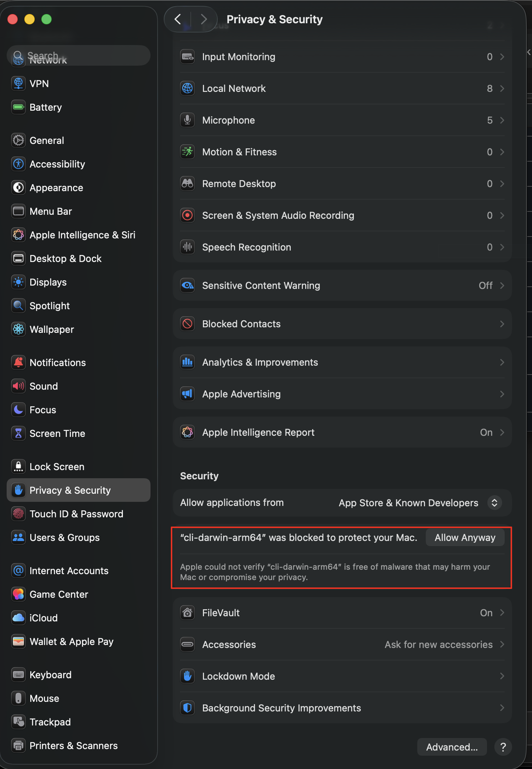Screen dimensions: 532x769
Task: Open the Advanced… button
Action: coord(452,747)
